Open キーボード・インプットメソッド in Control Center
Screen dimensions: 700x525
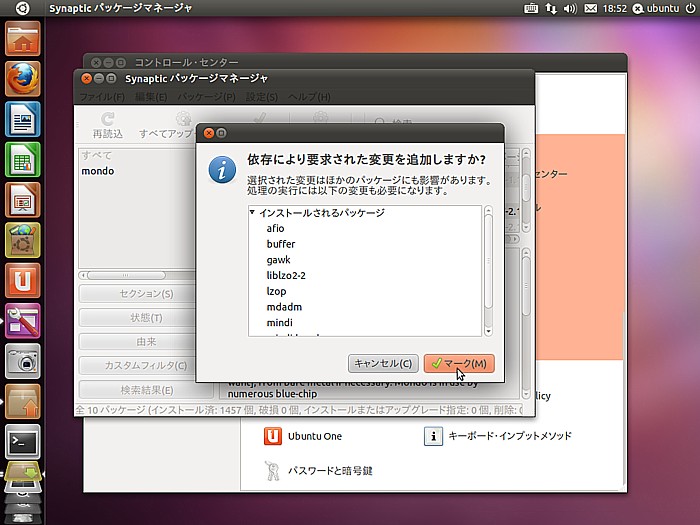click(x=498, y=436)
